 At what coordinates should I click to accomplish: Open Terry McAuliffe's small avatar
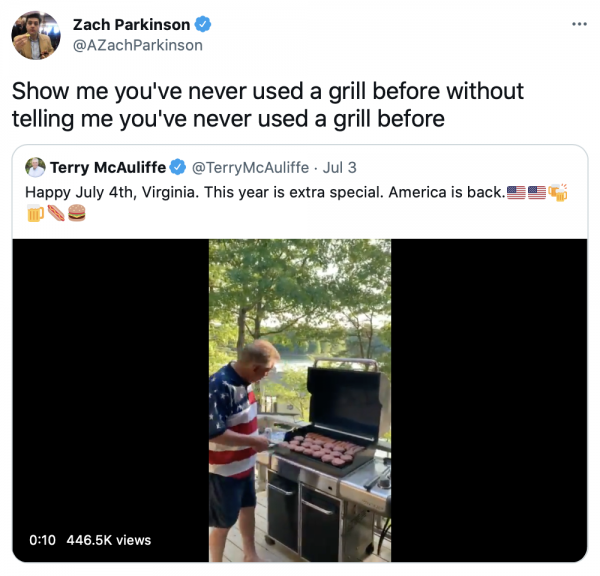[x=35, y=167]
